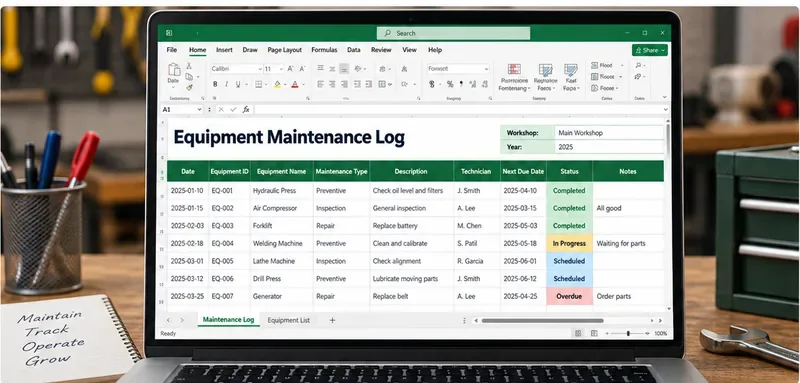Click the formula bar Enter checkmark
The image size is (800, 383).
click(233, 109)
